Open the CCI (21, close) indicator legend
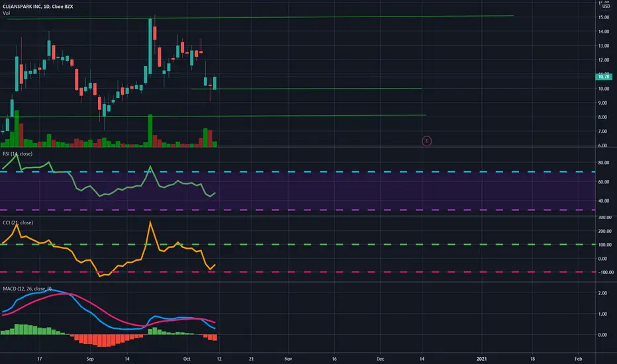Image resolution: width=617 pixels, height=364 pixels. click(18, 223)
